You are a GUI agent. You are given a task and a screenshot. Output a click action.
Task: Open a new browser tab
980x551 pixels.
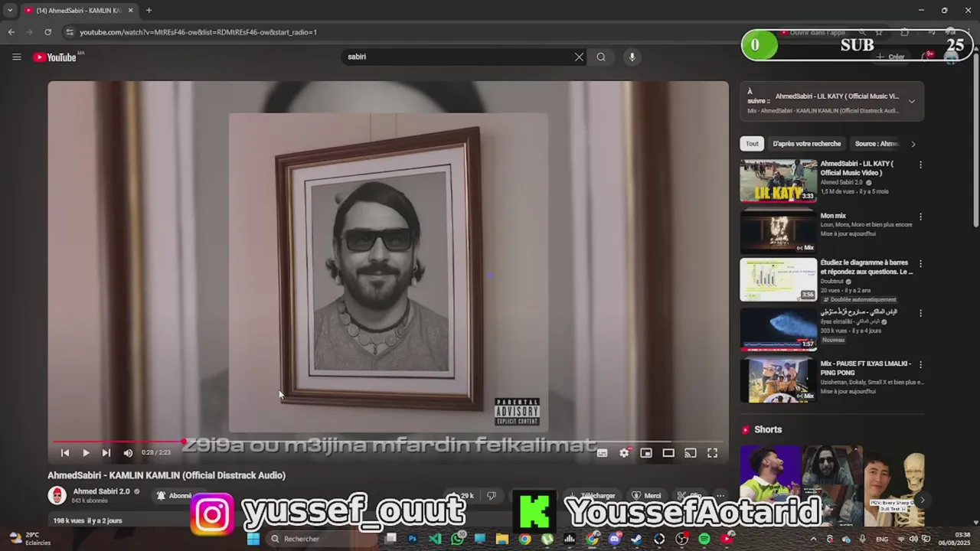[149, 11]
